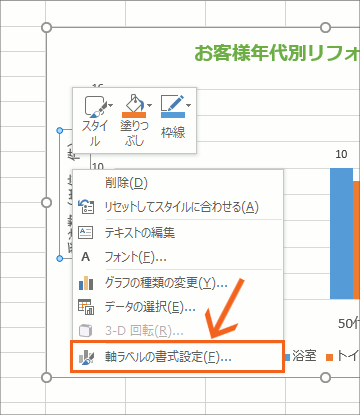Click the 50代 category axis label

tap(349, 323)
